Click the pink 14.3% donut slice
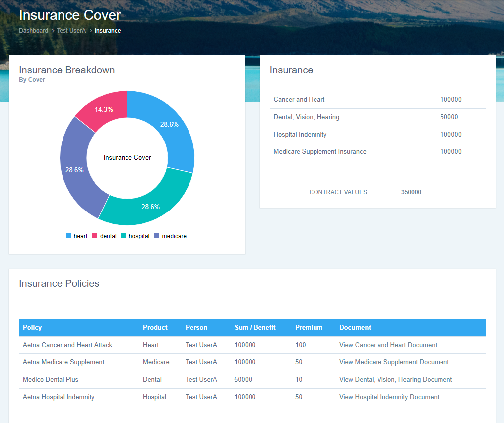504x423 pixels. click(104, 109)
